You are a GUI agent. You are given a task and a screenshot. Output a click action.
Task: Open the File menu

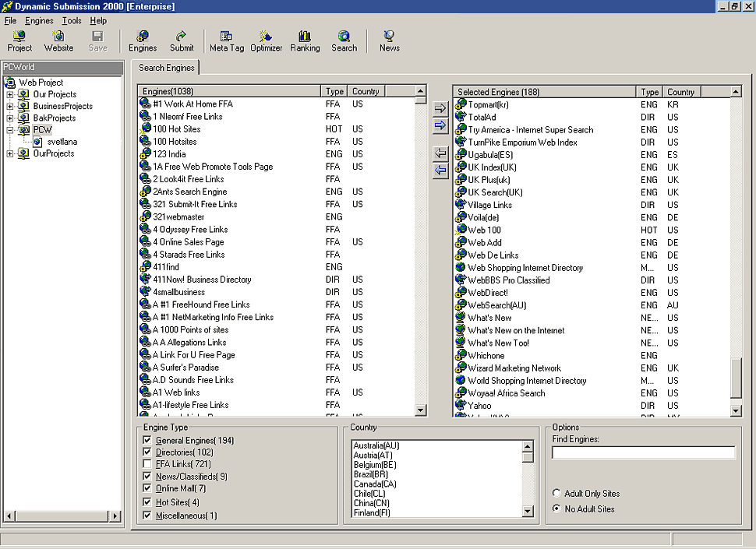click(x=10, y=21)
